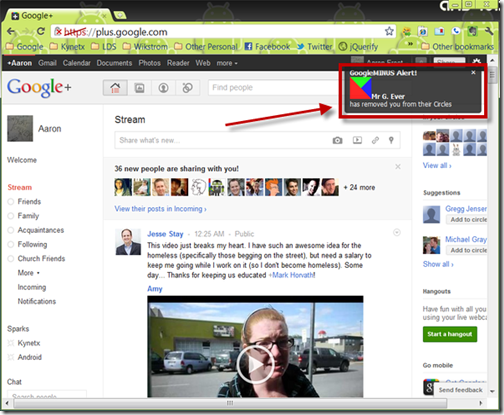Click the Facebook bookmark
Screen dimensions: 504x415
[x=267, y=47]
